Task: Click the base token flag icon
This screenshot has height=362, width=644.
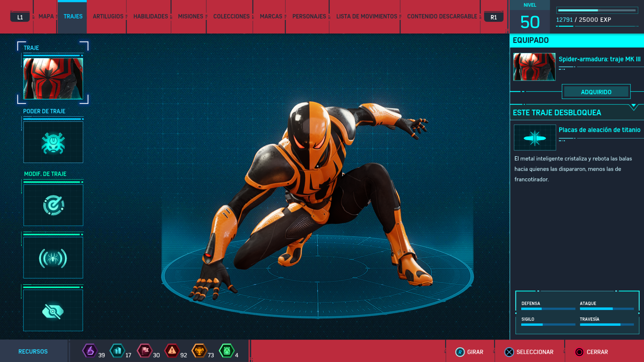Action: pyautogui.click(x=145, y=351)
